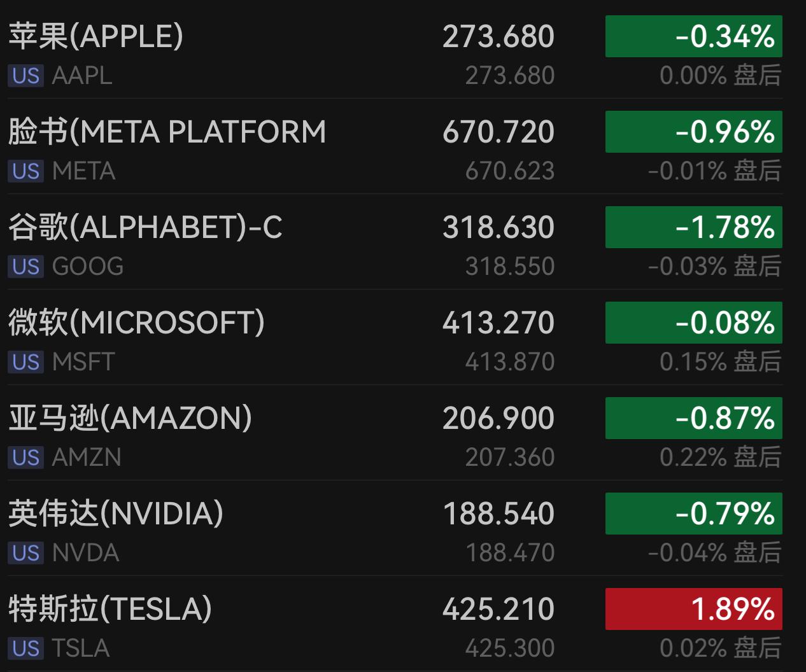
Task: Click the US market badge beside AMZN
Action: (x=25, y=458)
